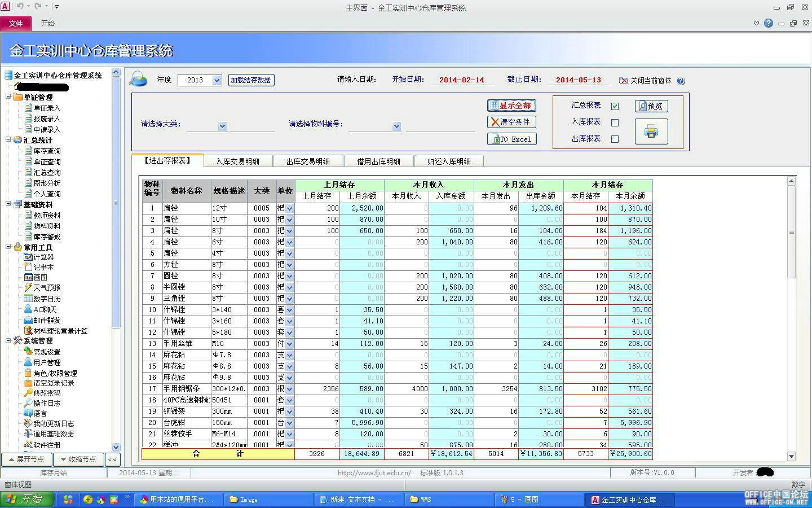This screenshot has height=508, width=812.
Task: Click the 开始日期 date field
Action: 462,80
